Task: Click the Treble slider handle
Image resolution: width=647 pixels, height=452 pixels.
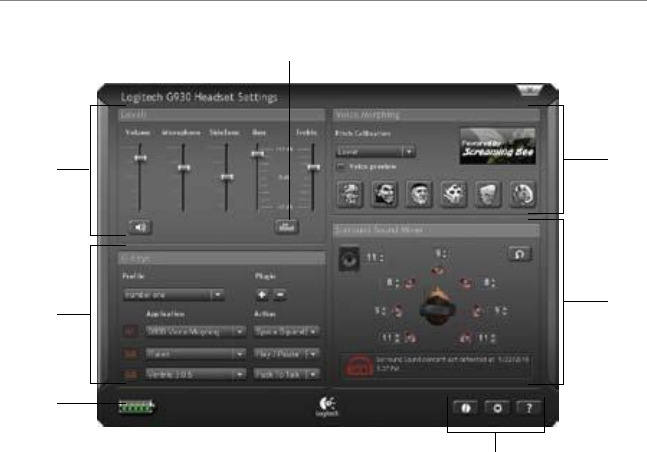Action: click(x=314, y=167)
